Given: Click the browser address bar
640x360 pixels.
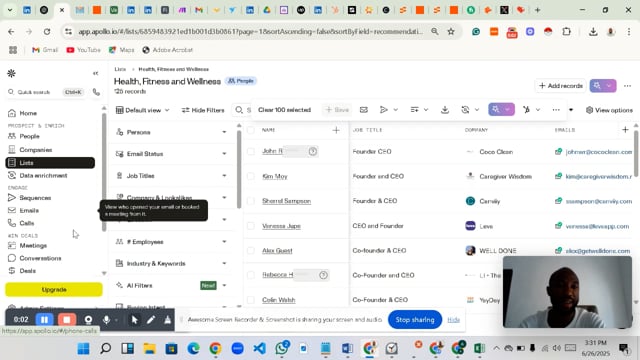Looking at the screenshot, I should pyautogui.click(x=251, y=31).
